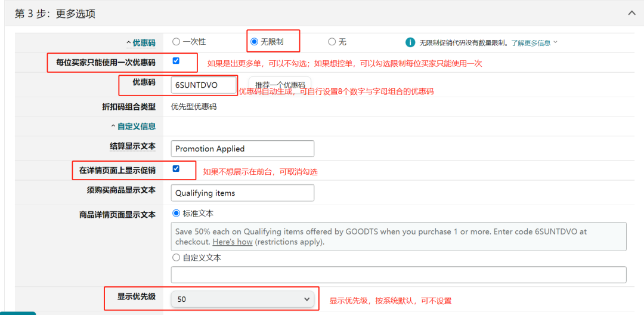Image resolution: width=644 pixels, height=315 pixels.
Task: Collapse the 优惠码 section heading
Action: click(x=141, y=43)
